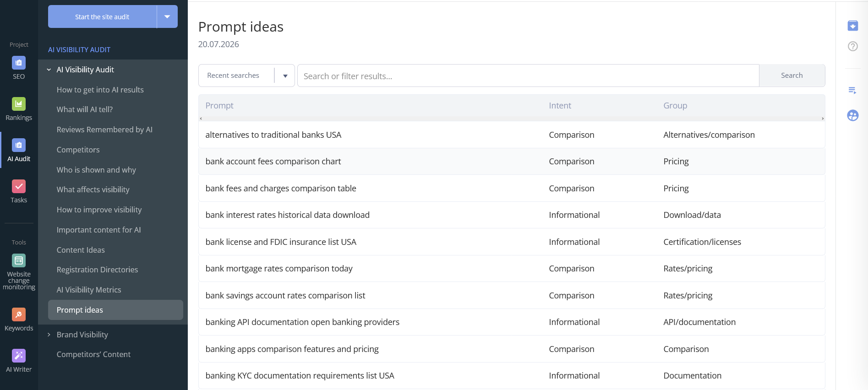This screenshot has height=390, width=868.
Task: Sort by the Group column header
Action: (675, 106)
